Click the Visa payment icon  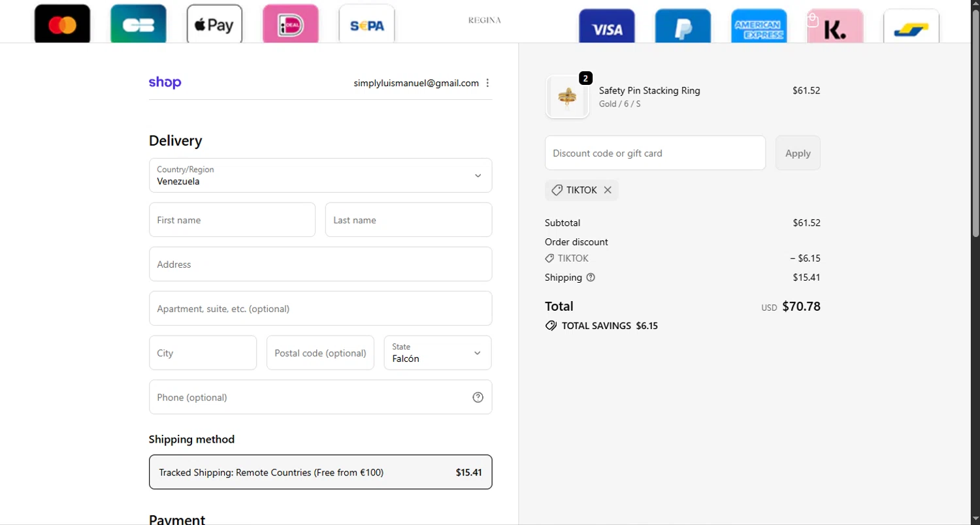607,27
